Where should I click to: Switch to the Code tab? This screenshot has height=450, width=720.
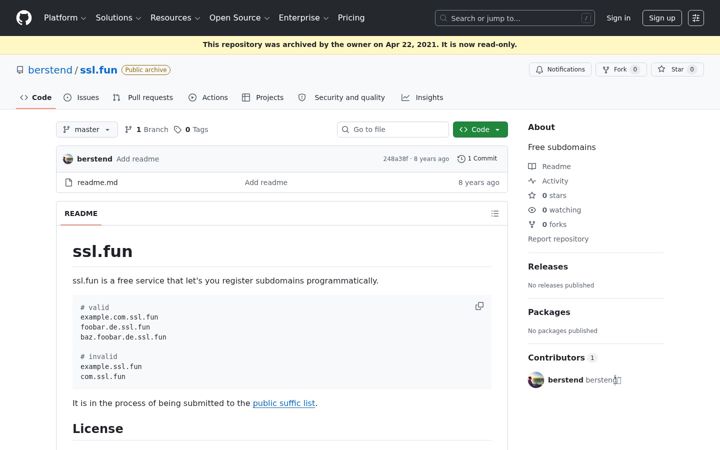(36, 97)
